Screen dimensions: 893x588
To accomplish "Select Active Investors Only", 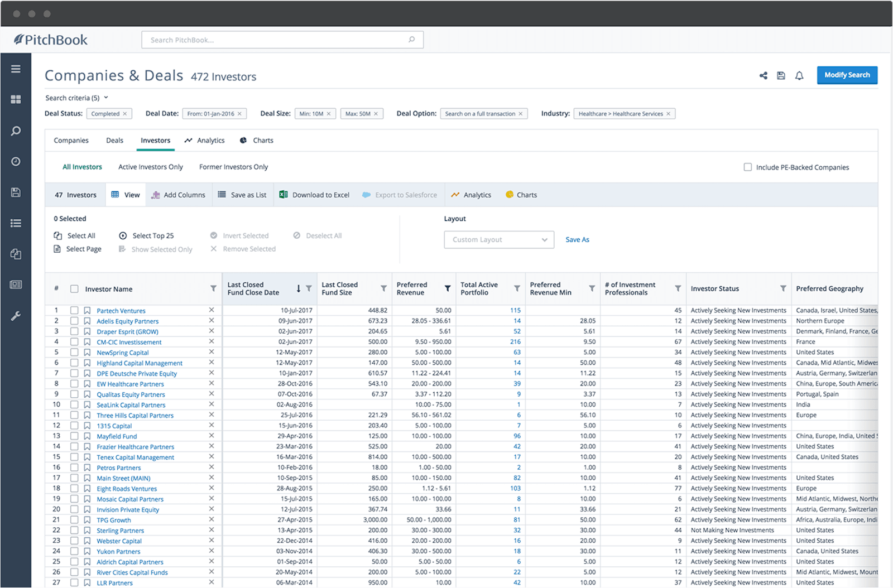I will pos(151,167).
